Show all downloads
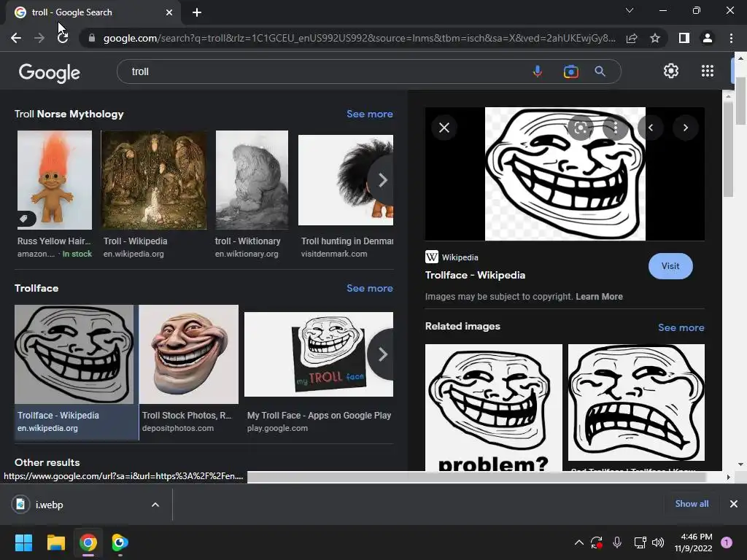747x560 pixels. (x=692, y=504)
